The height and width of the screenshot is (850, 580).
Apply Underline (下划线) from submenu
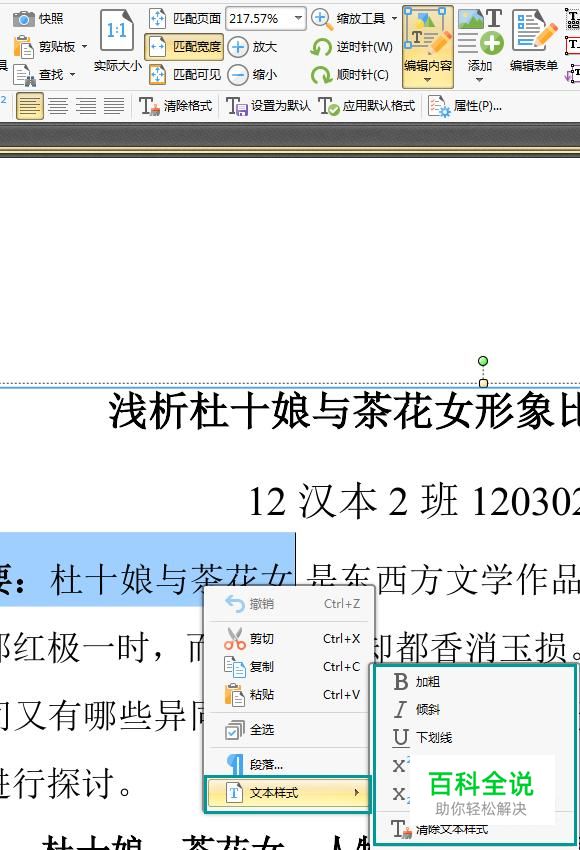(x=474, y=737)
